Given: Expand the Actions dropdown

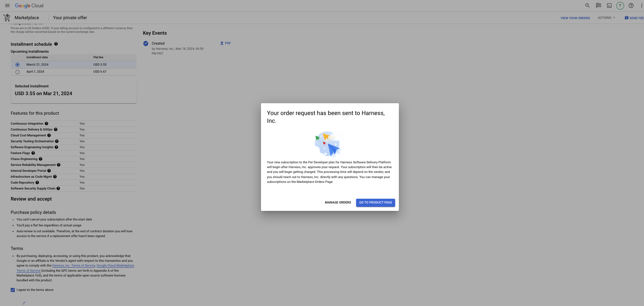Looking at the screenshot, I should click(x=606, y=18).
